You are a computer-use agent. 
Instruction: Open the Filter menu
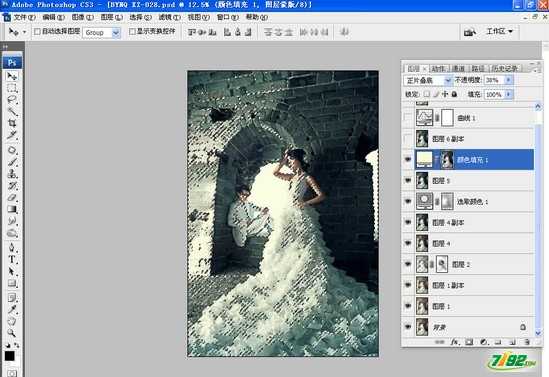[x=169, y=17]
